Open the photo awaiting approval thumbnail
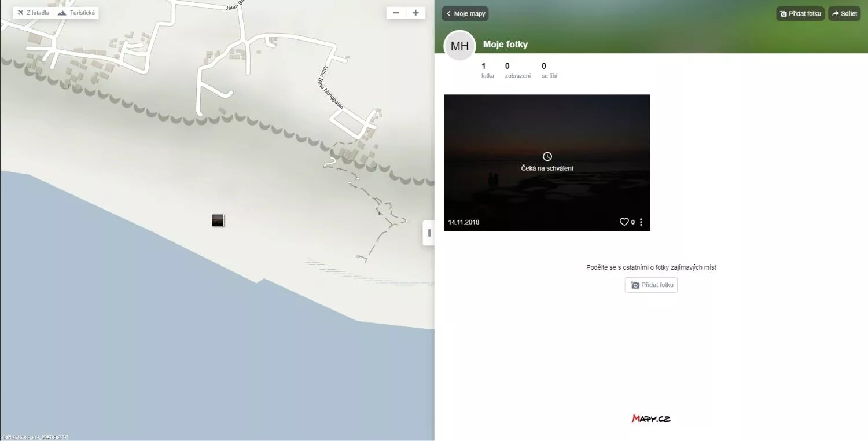The width and height of the screenshot is (868, 441). [547, 163]
